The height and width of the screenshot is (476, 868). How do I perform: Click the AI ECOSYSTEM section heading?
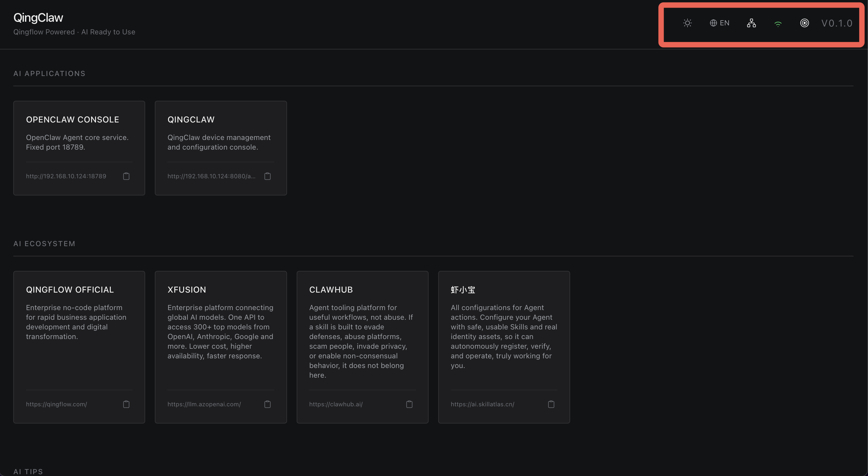click(x=44, y=243)
